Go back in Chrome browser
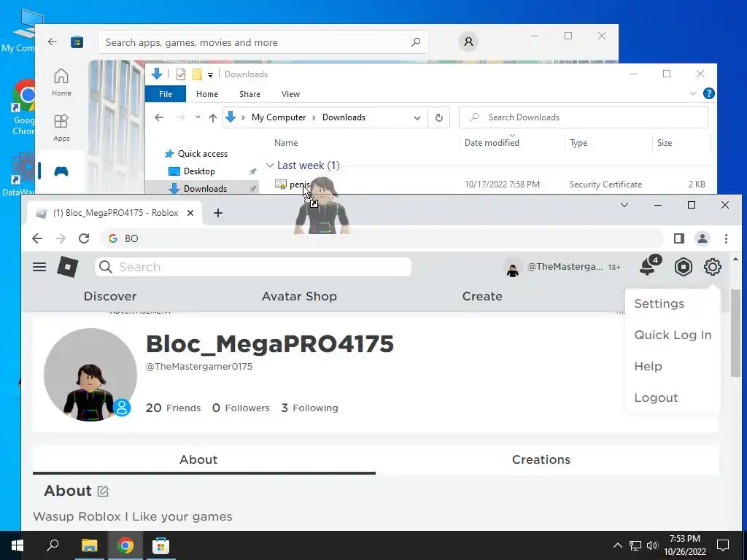This screenshot has height=560, width=747. click(37, 238)
